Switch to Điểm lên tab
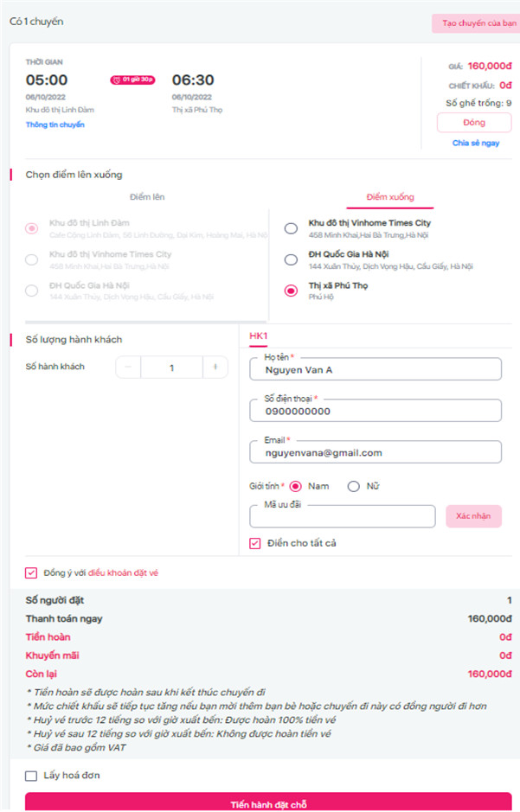520x812 pixels. [147, 197]
